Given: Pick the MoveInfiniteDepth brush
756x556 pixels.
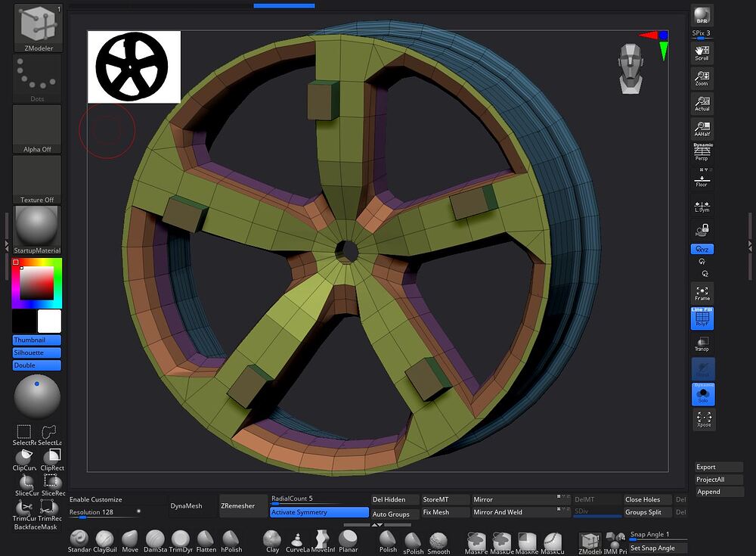Looking at the screenshot, I should (323, 542).
